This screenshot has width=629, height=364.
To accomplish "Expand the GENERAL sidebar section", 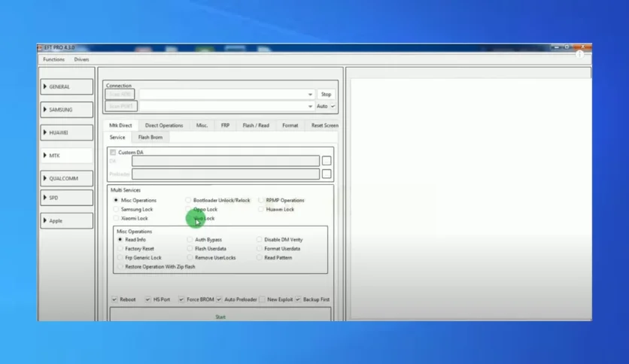I will pos(67,86).
